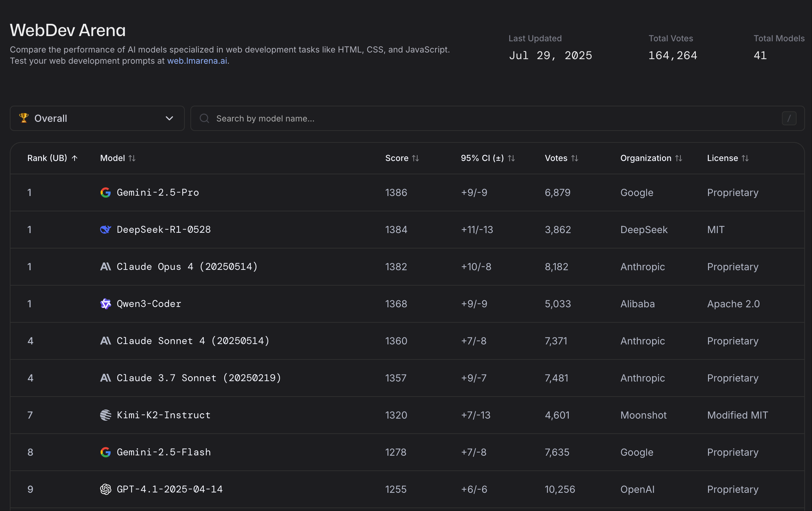Click the Google logo beside Gemini-2.5-Pro
Viewport: 812px width, 511px height.
(105, 192)
